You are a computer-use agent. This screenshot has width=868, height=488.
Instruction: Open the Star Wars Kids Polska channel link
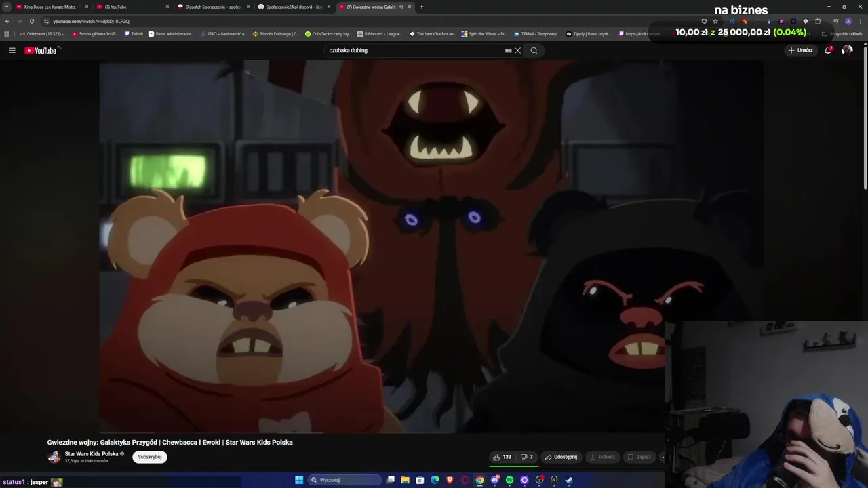[x=92, y=454]
